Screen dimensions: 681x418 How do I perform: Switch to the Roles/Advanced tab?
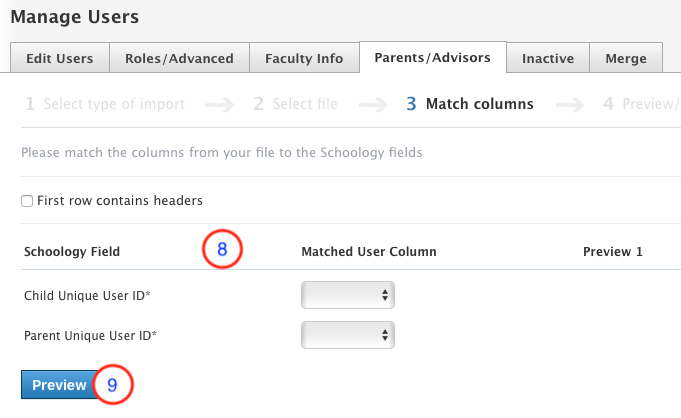click(179, 59)
